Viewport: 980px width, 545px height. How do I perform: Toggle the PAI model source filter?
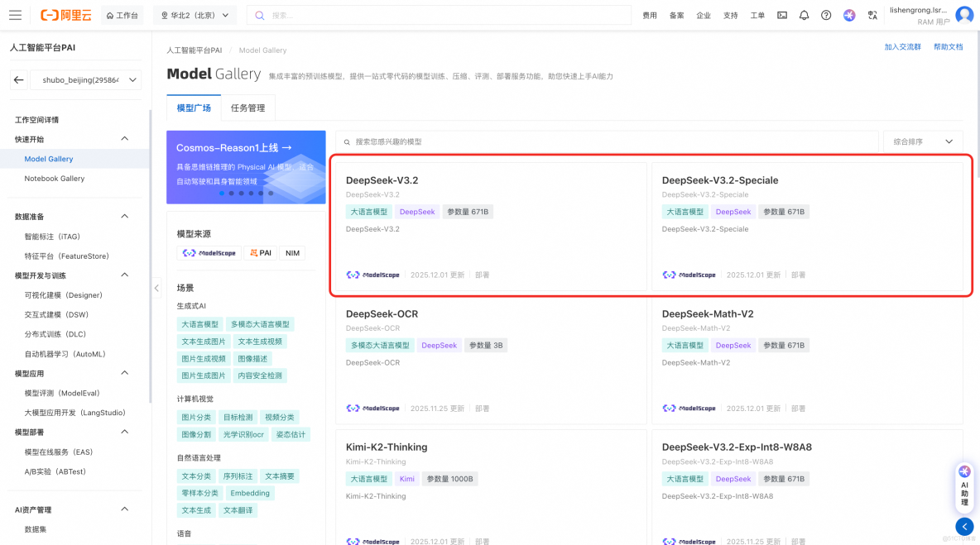(260, 252)
